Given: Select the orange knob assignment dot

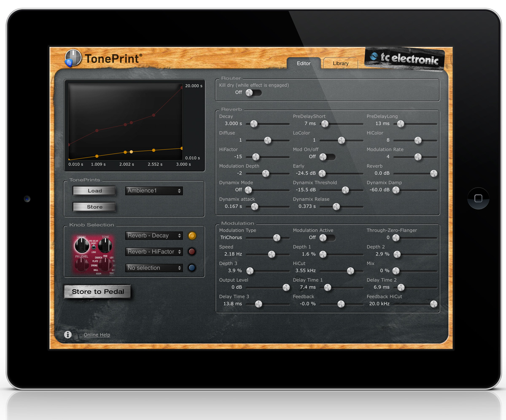Looking at the screenshot, I should pos(192,236).
